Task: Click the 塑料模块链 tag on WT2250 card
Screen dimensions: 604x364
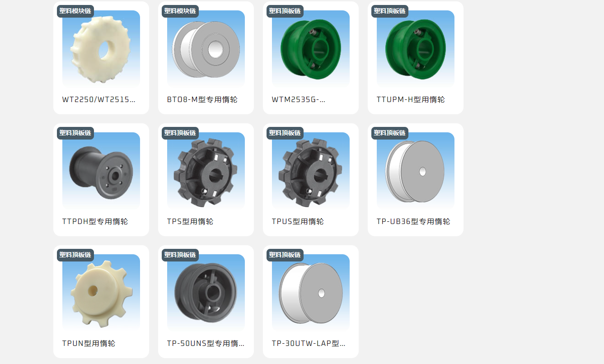Action: click(x=75, y=11)
